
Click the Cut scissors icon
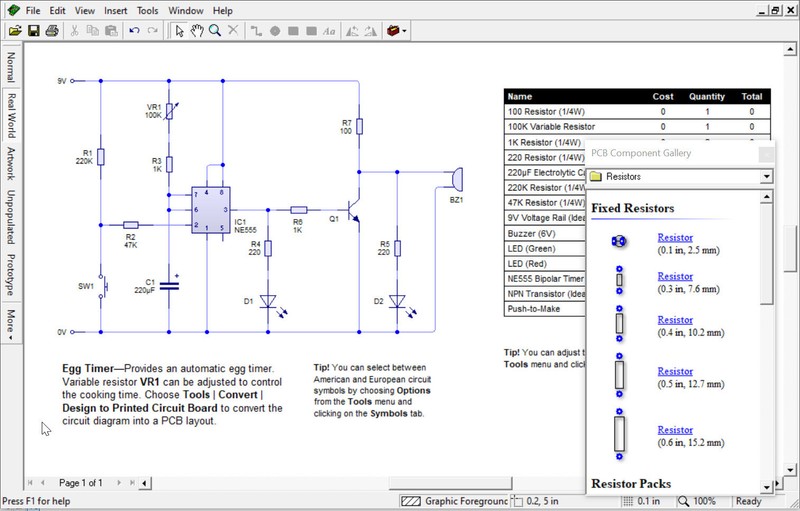coord(74,31)
